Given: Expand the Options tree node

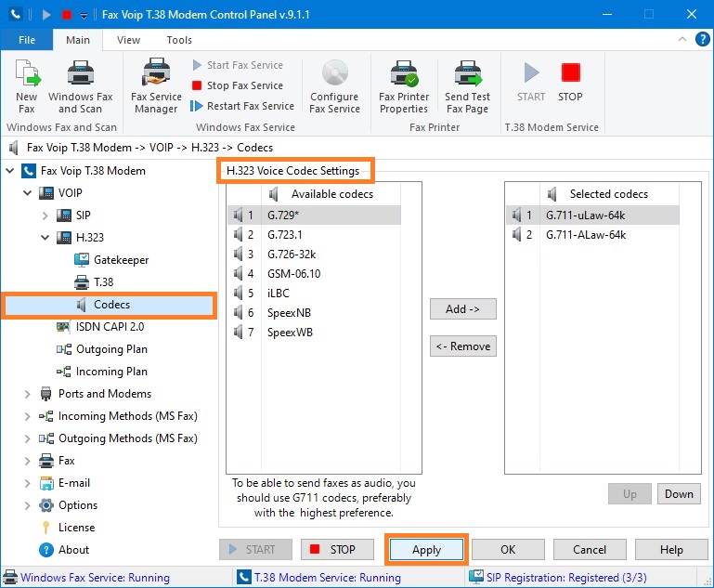Looking at the screenshot, I should point(28,505).
